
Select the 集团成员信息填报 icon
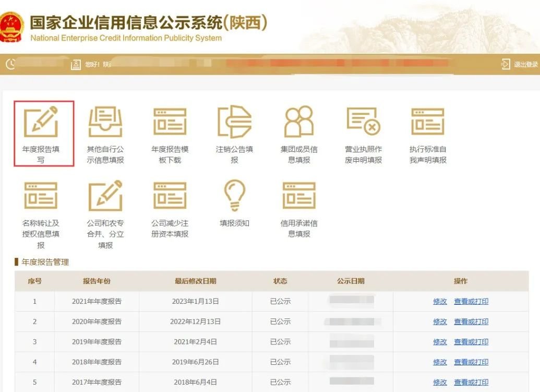point(299,122)
